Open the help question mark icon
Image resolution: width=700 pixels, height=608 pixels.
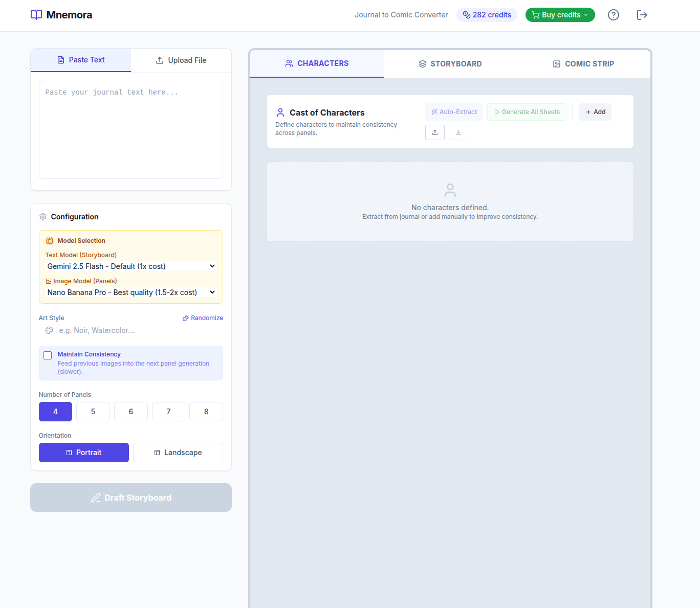[613, 15]
